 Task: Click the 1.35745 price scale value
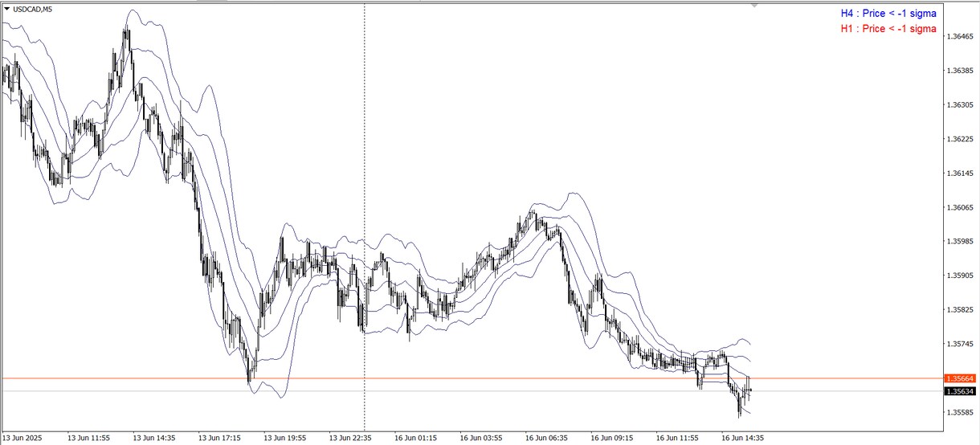click(x=961, y=344)
